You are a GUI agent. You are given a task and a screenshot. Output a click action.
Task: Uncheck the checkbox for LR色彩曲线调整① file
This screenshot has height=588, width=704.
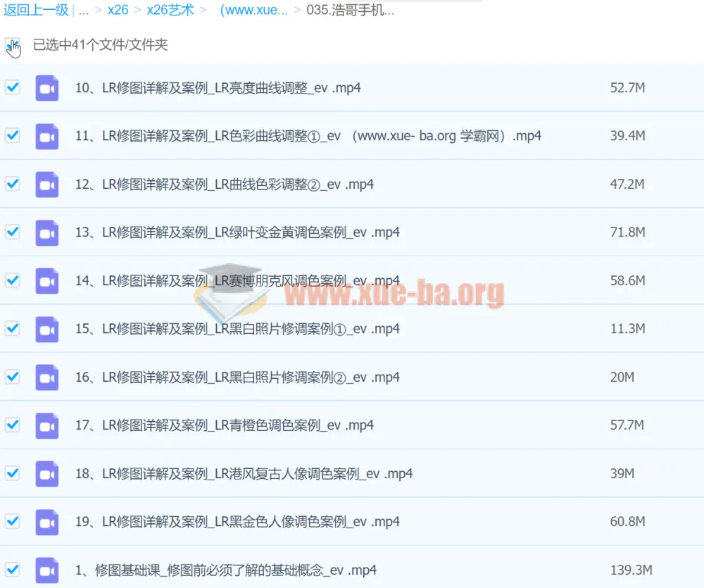click(12, 136)
